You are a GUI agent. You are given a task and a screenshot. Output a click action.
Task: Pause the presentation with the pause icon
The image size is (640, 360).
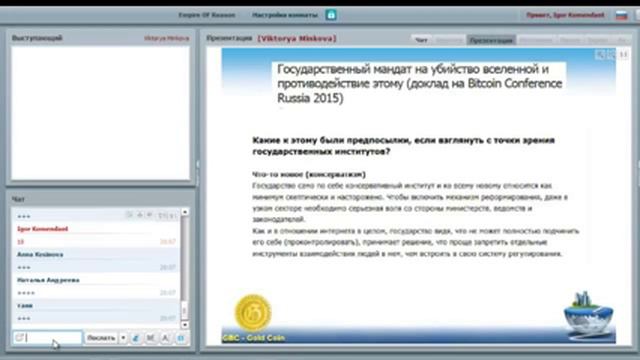623,55
